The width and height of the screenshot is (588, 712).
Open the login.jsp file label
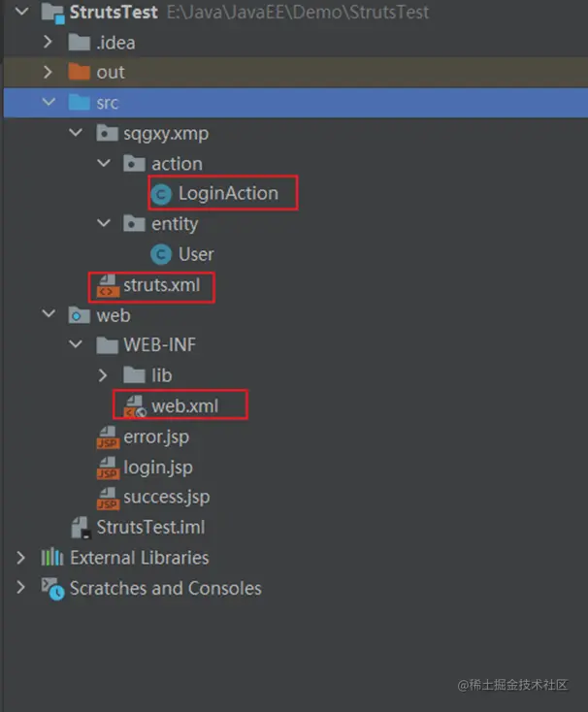(158, 468)
